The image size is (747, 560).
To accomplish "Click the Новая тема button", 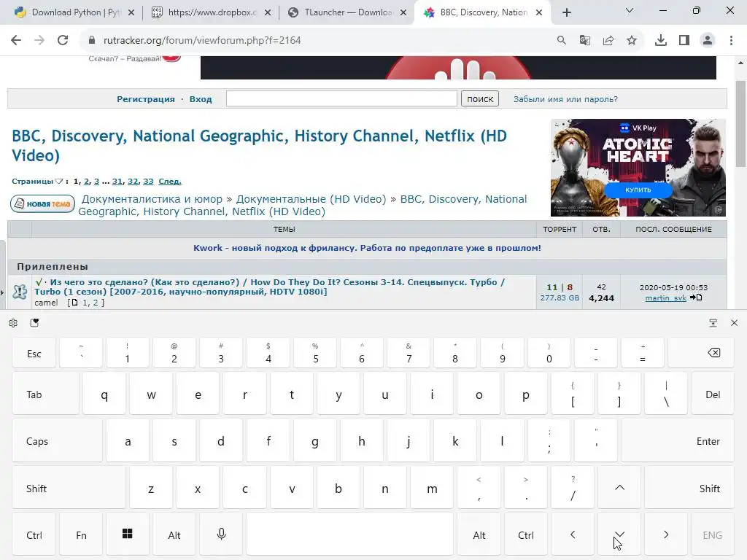I will click(x=42, y=204).
